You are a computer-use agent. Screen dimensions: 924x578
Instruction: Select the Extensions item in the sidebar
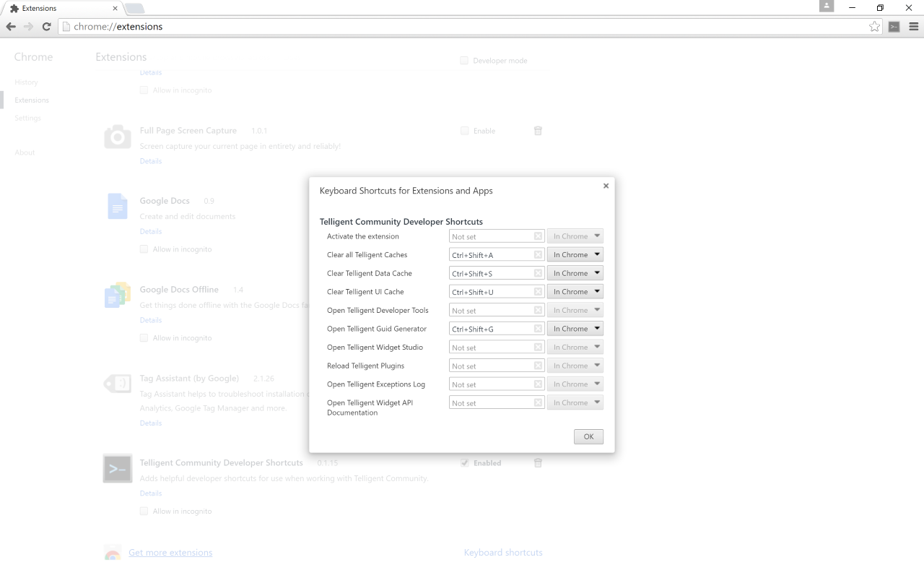click(x=31, y=100)
